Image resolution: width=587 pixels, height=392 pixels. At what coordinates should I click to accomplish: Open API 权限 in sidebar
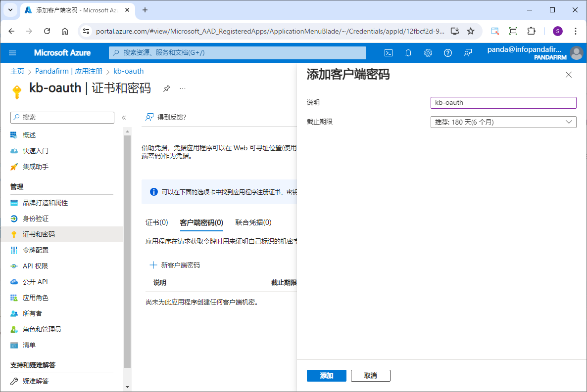coord(36,266)
